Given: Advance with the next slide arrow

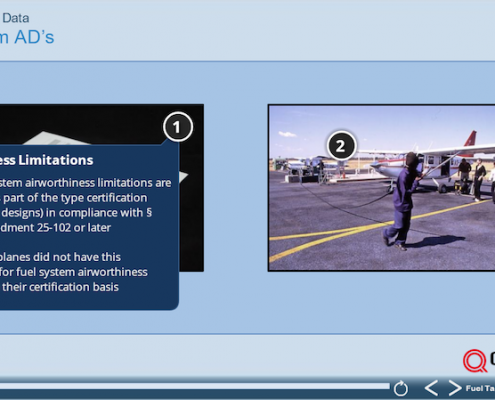Looking at the screenshot, I should [x=455, y=388].
